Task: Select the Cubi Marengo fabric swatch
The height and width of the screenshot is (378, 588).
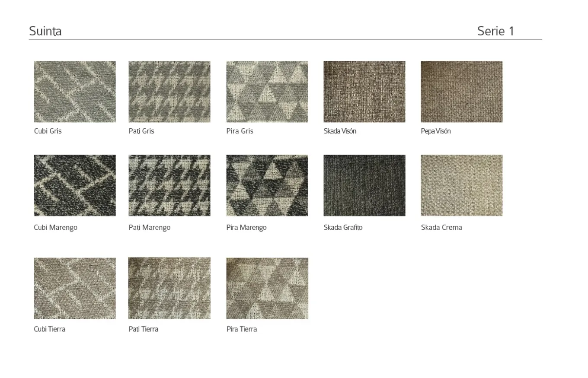Action: (x=75, y=185)
